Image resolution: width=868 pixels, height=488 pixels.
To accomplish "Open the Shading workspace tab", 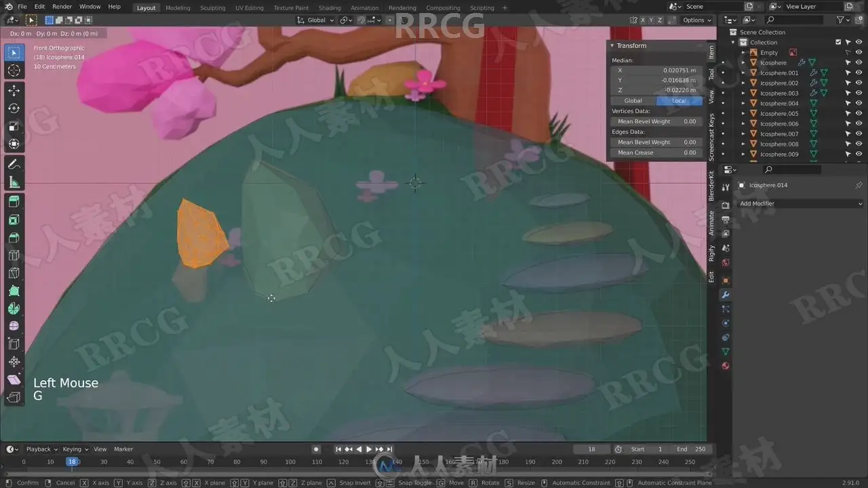I will [x=330, y=8].
